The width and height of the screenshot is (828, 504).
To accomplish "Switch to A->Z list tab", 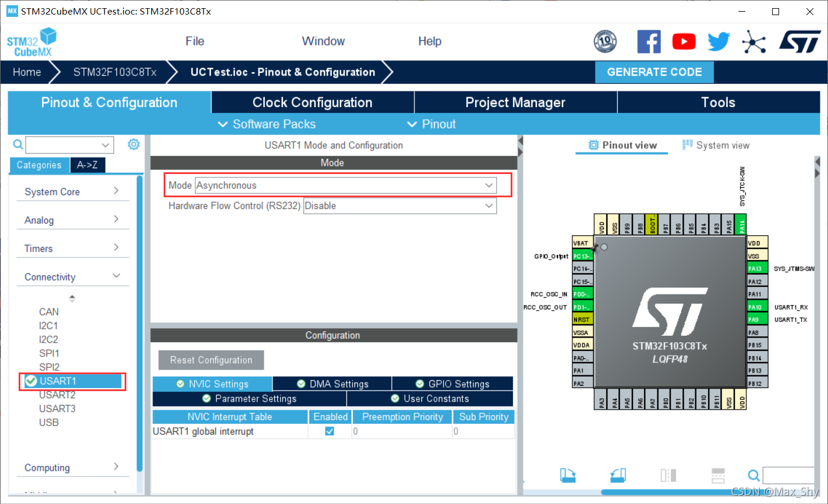I will 87,165.
